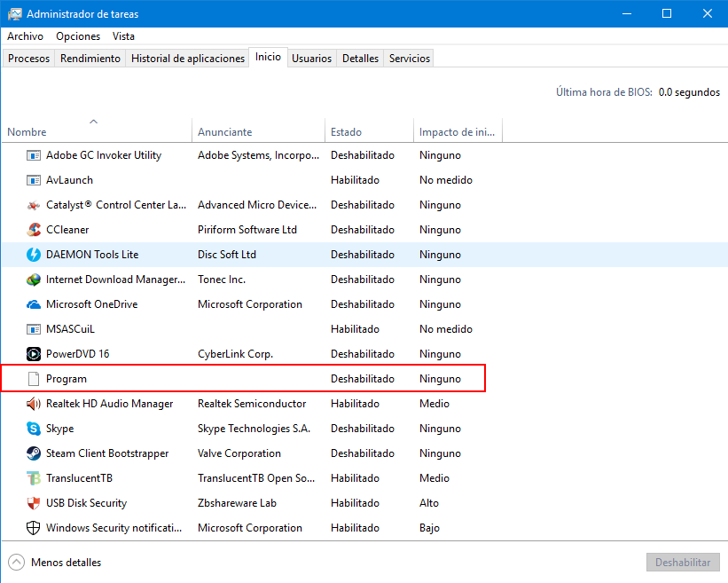The width and height of the screenshot is (728, 583).
Task: Switch to the Rendimiento tab
Action: [x=90, y=58]
